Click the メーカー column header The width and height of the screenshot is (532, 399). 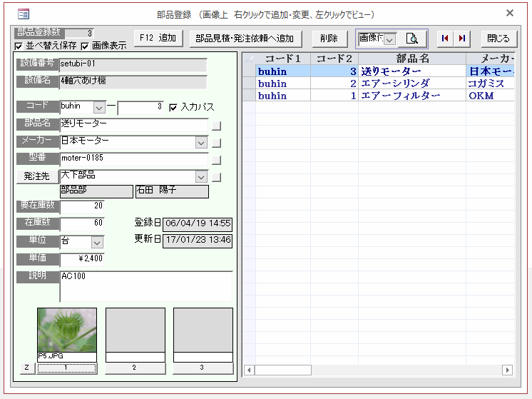click(x=490, y=59)
